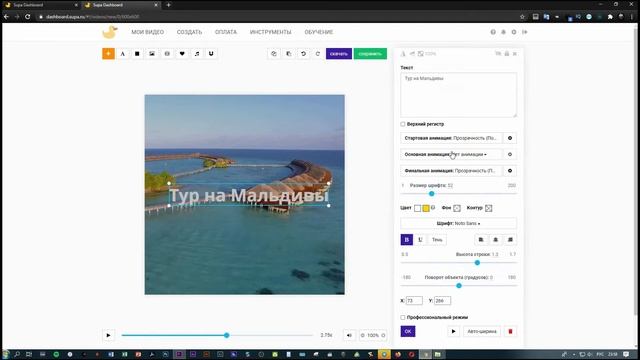The width and height of the screenshot is (640, 360).
Task: Open the Основная анимация dropdown
Action: pyautogui.click(x=451, y=154)
